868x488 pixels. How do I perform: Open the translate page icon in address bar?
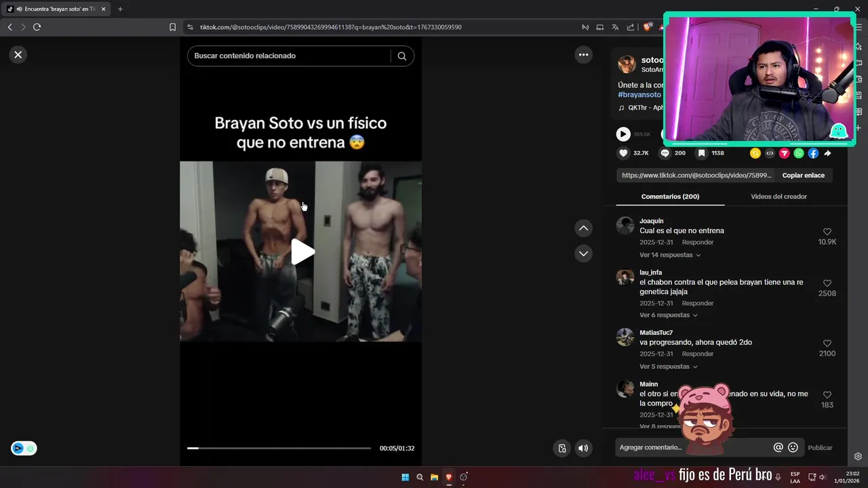click(x=615, y=27)
